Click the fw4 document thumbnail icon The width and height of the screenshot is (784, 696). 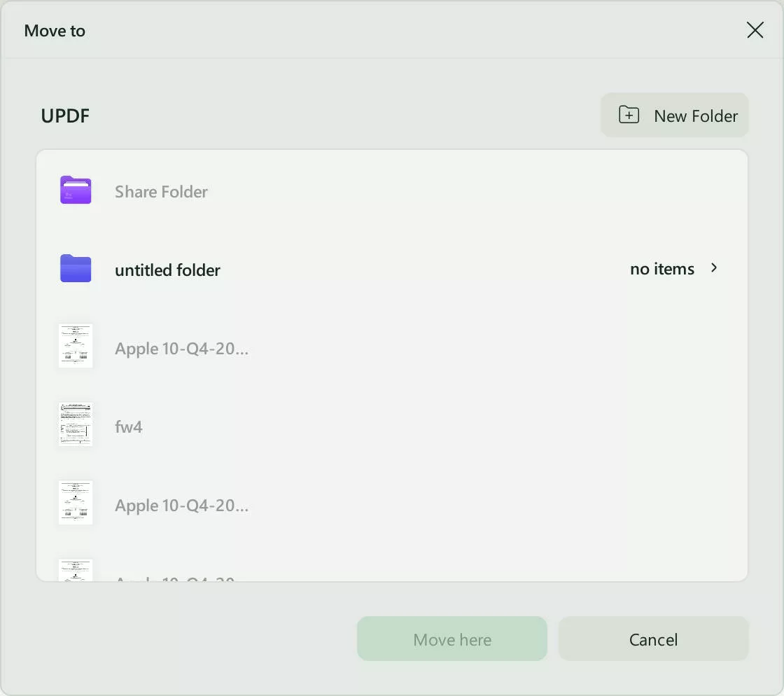pyautogui.click(x=75, y=424)
